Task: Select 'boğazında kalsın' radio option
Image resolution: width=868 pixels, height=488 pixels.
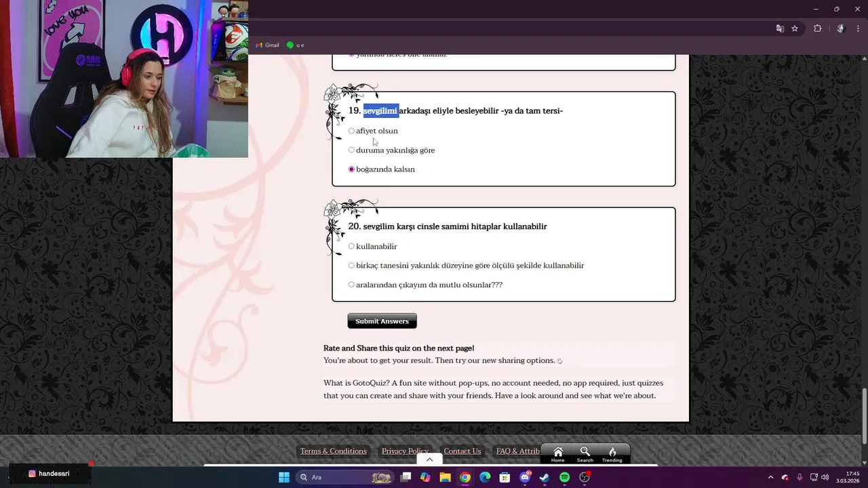Action: 351,169
